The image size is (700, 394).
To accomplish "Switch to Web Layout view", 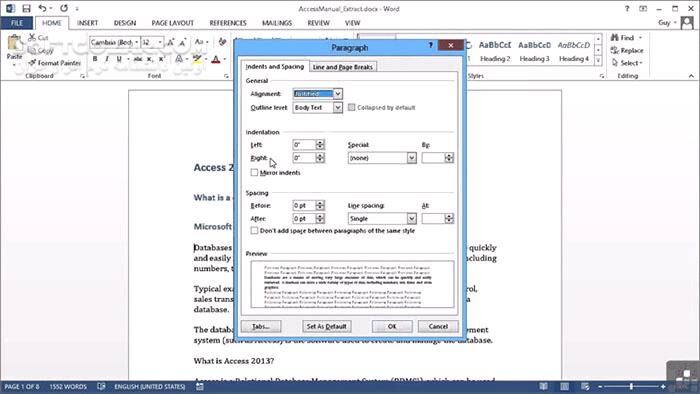I will 585,386.
